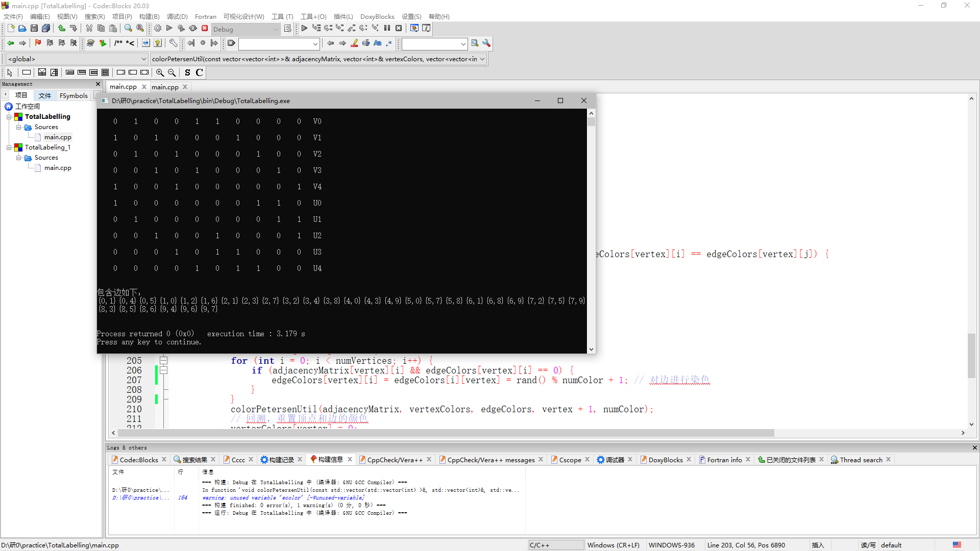Open the Debugging windows icon
980x551 pixels.
(414, 29)
